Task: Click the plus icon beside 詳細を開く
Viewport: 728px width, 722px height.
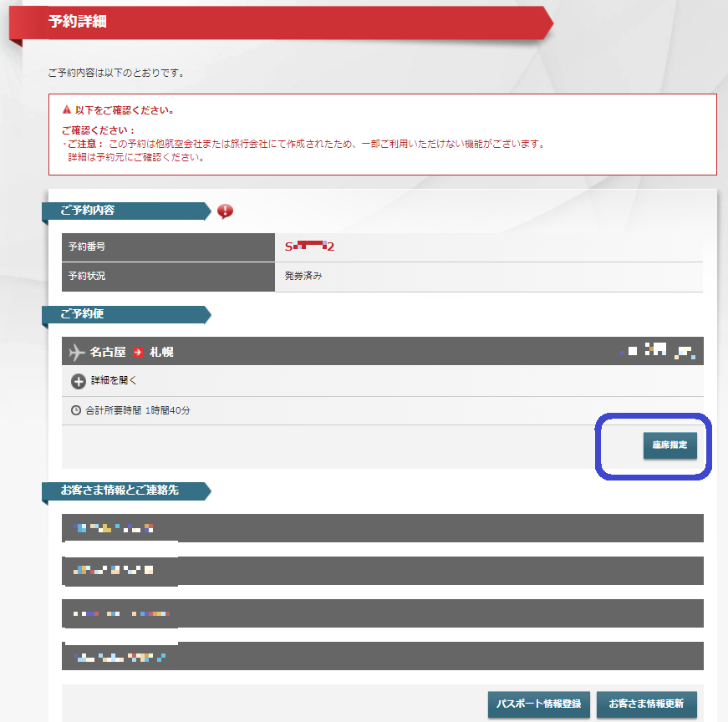Action: 79,381
